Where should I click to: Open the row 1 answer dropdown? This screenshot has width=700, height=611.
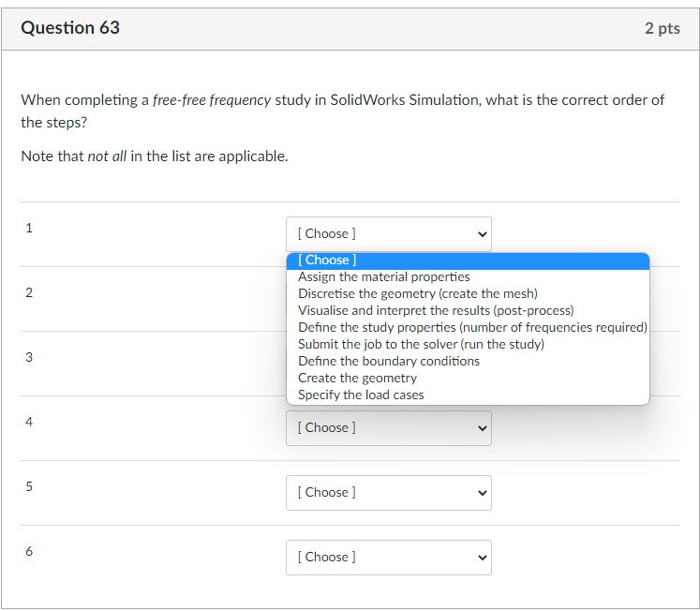388,234
